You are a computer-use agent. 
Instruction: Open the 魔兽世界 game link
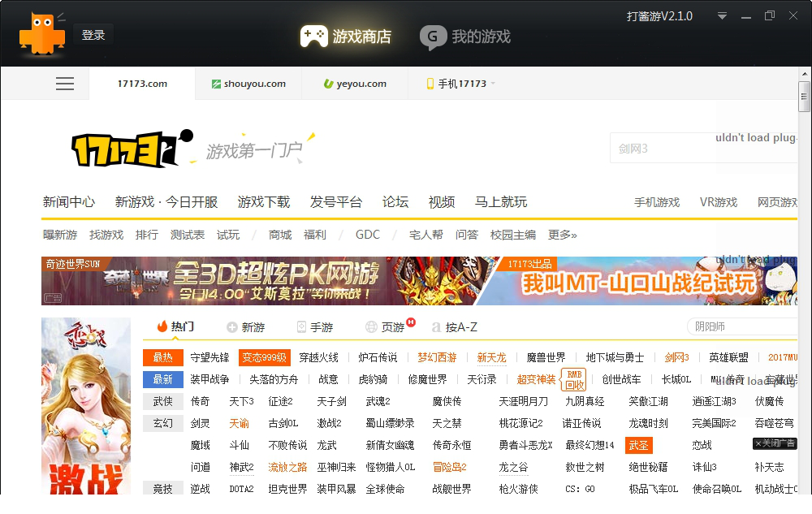546,357
